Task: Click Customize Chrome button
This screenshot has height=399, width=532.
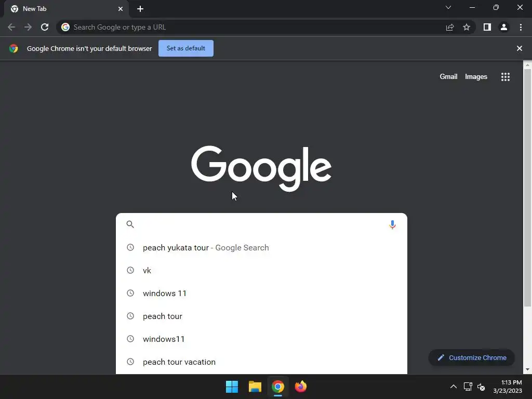Action: 472,357
